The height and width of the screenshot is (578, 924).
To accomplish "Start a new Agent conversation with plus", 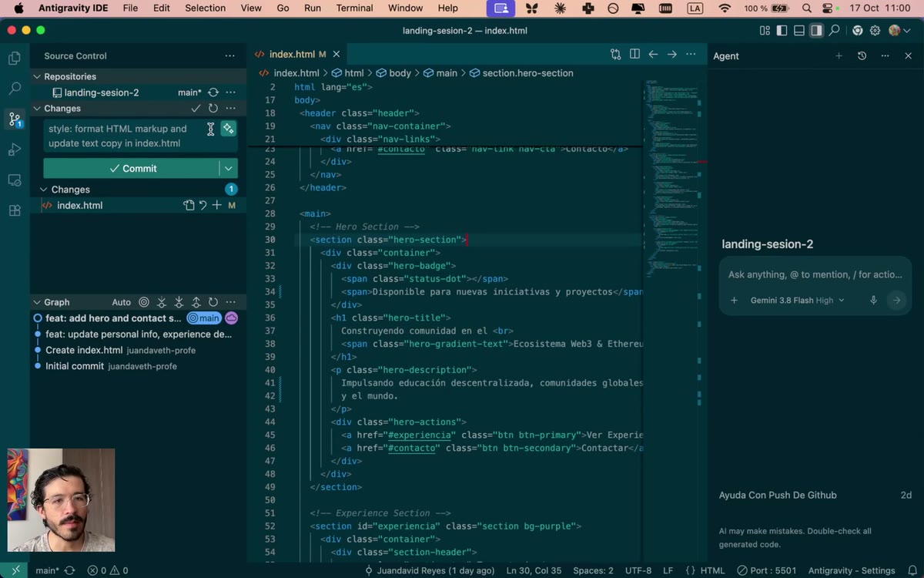I will 839,56.
